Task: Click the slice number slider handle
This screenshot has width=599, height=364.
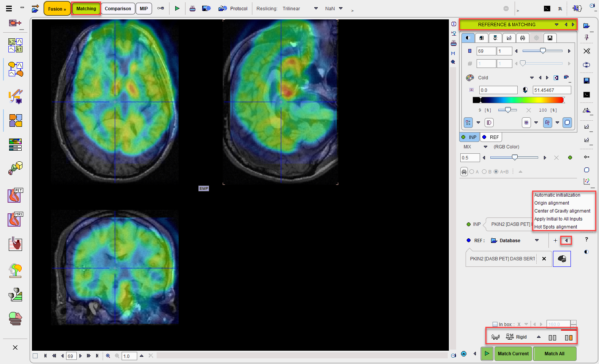Action: coord(543,51)
